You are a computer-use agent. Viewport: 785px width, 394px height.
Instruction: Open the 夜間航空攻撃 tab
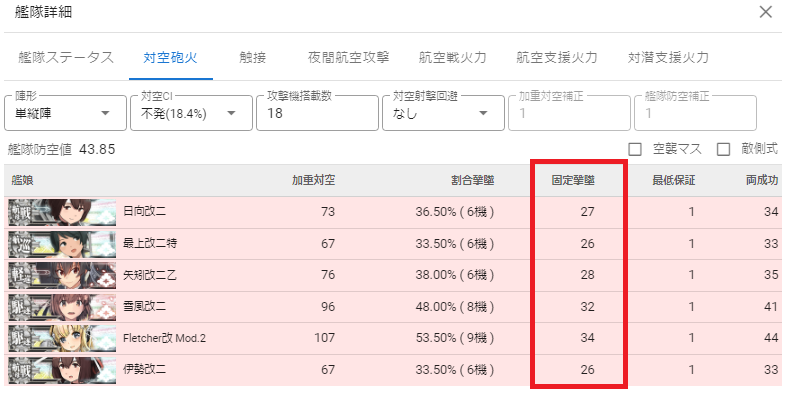(348, 58)
